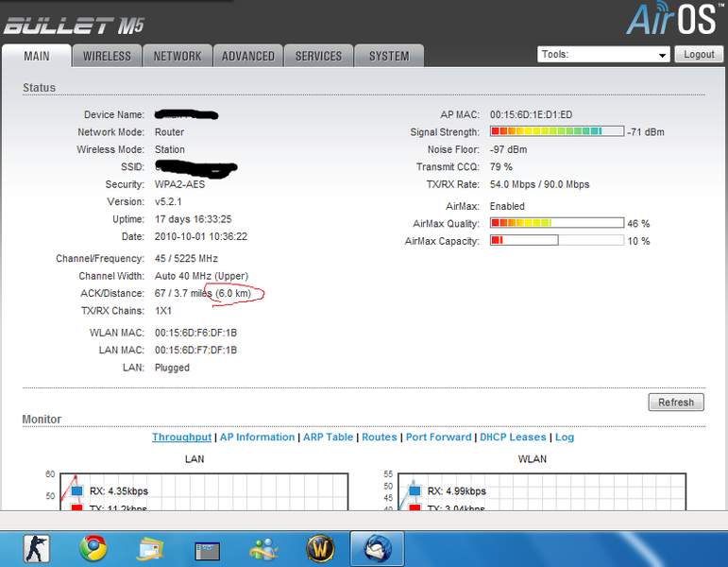Click the AP MAC value 00:15:6D:1E:D1:ED
Viewport: 728px width, 567px height.
coord(532,114)
